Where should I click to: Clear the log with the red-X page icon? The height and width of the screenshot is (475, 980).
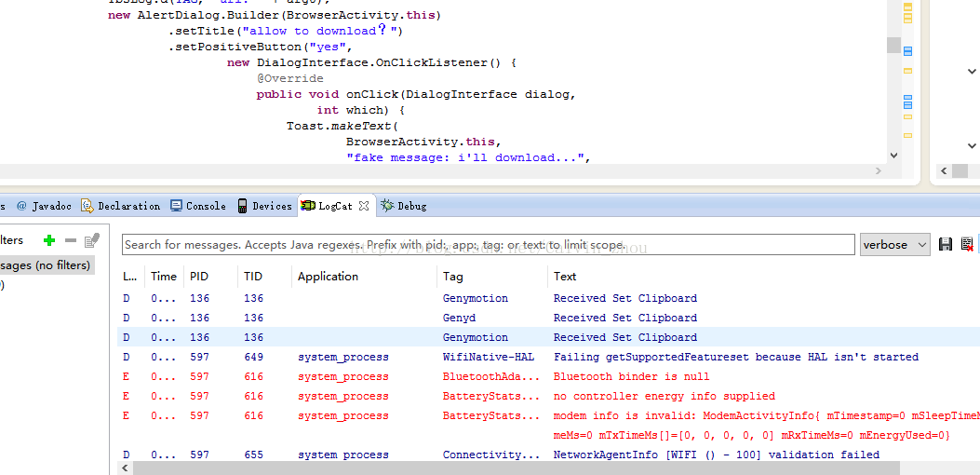967,245
